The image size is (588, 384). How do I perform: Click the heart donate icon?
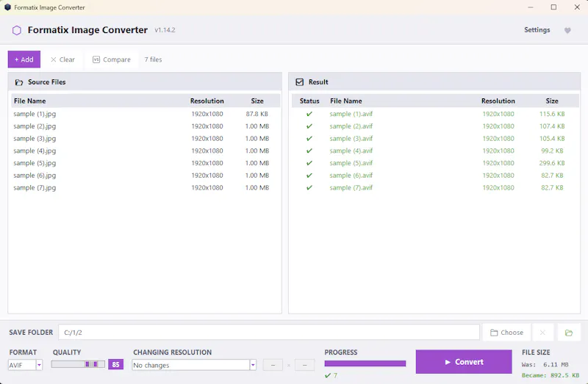point(567,30)
